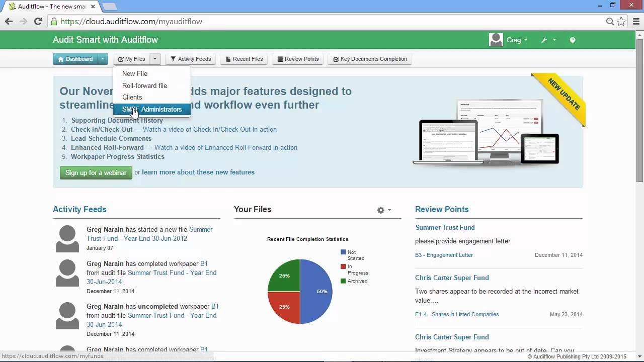Expand the wrench settings dropdown arrow
The height and width of the screenshot is (362, 644).
point(554,40)
